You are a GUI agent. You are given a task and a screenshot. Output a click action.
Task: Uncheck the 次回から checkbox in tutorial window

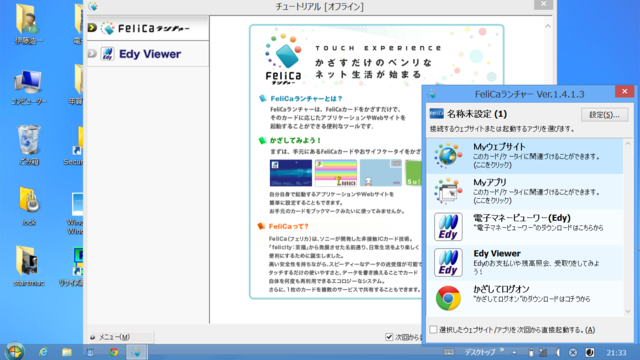389,337
